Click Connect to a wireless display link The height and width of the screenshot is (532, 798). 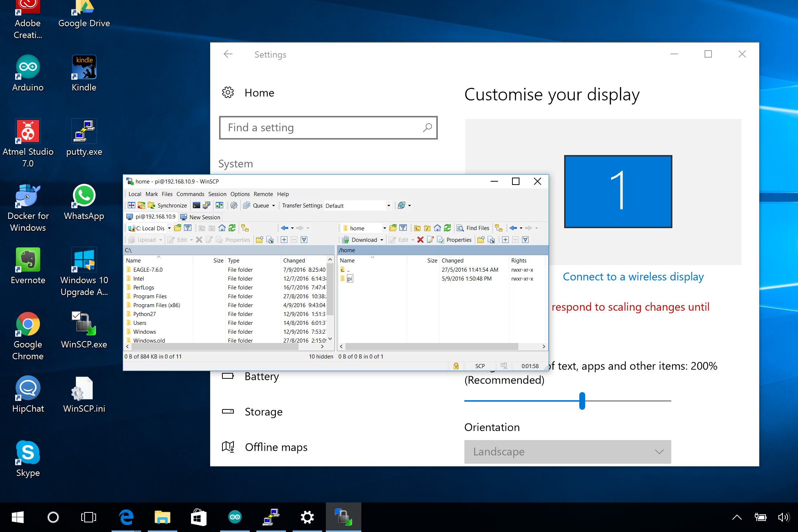pos(633,277)
